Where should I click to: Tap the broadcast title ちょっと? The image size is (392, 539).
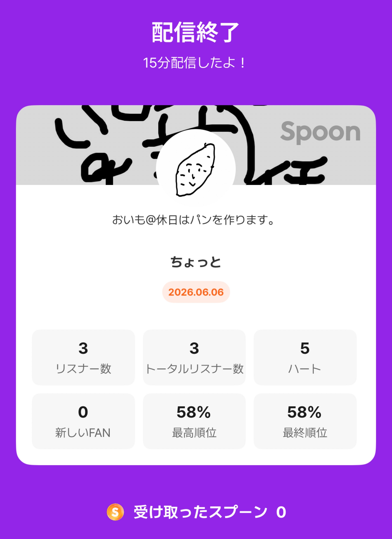tap(196, 262)
